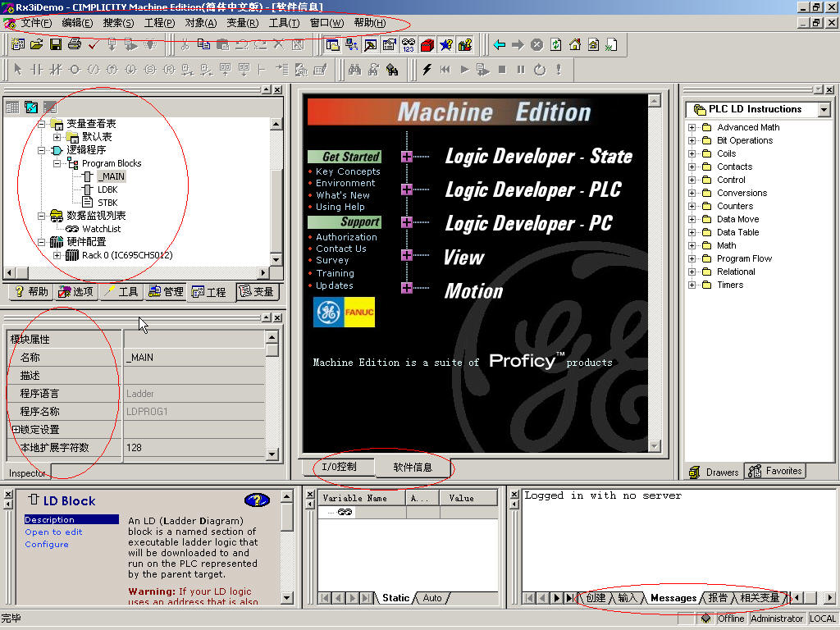
Task: Click the Configure link in Companion
Action: pos(47,545)
